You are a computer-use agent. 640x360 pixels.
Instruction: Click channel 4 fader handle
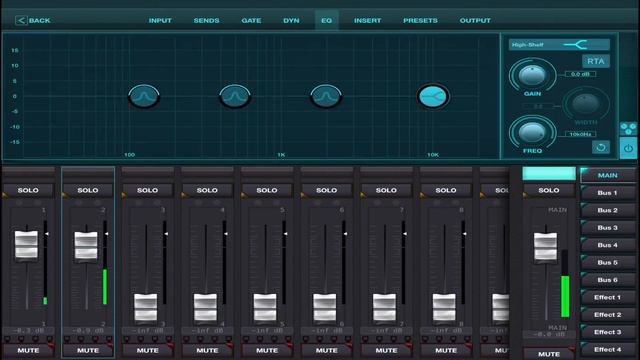205,307
